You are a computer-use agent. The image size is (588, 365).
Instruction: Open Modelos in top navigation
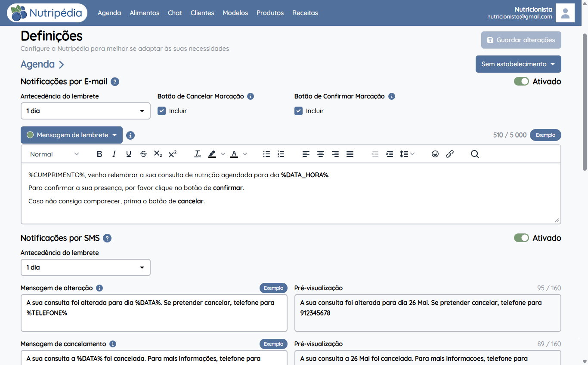point(235,13)
